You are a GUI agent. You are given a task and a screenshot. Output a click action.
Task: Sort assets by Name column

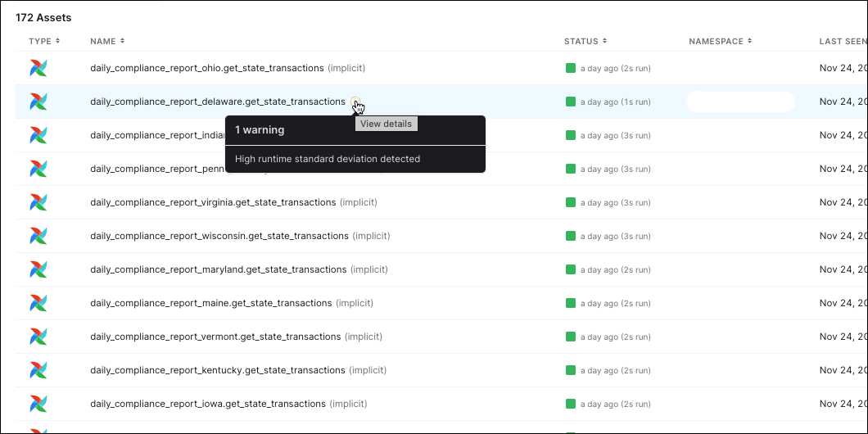click(x=107, y=41)
